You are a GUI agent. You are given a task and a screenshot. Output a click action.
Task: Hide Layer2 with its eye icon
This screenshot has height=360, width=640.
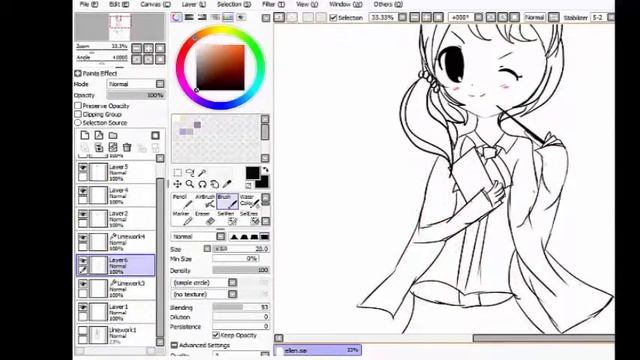coord(83,214)
